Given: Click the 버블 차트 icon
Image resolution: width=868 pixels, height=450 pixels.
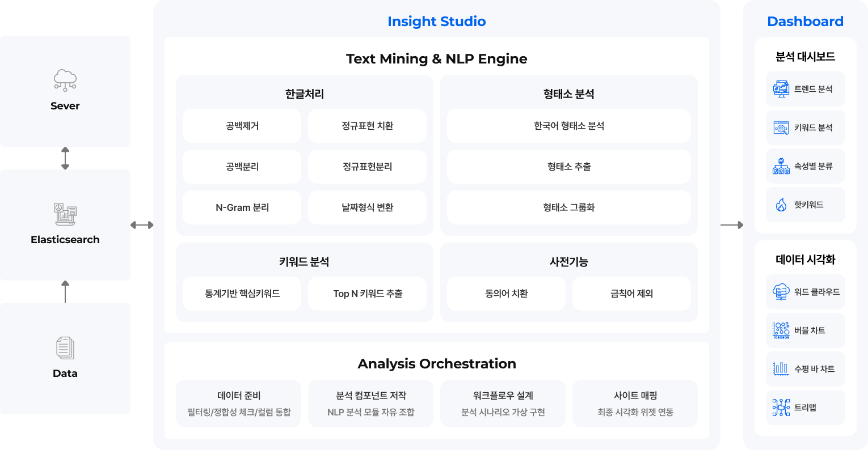Looking at the screenshot, I should click(781, 330).
